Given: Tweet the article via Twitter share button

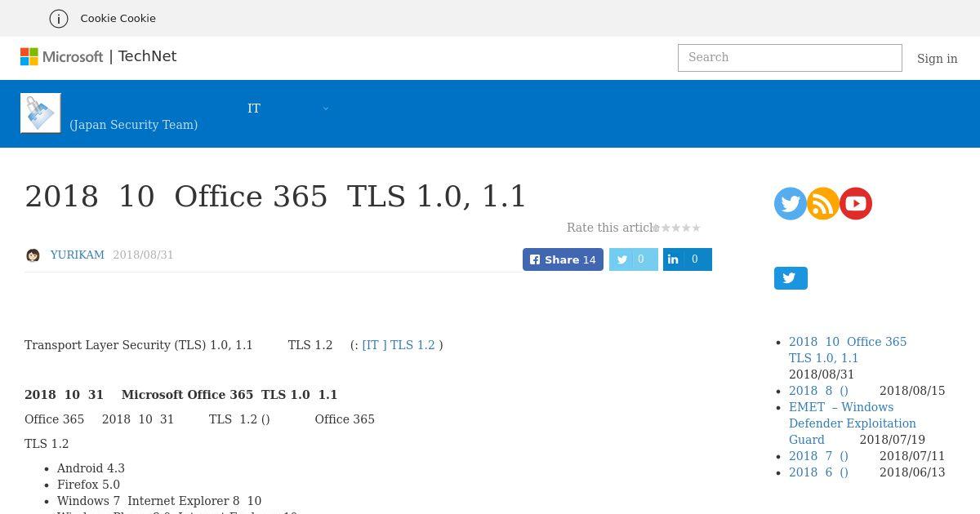Looking at the screenshot, I should [x=633, y=259].
